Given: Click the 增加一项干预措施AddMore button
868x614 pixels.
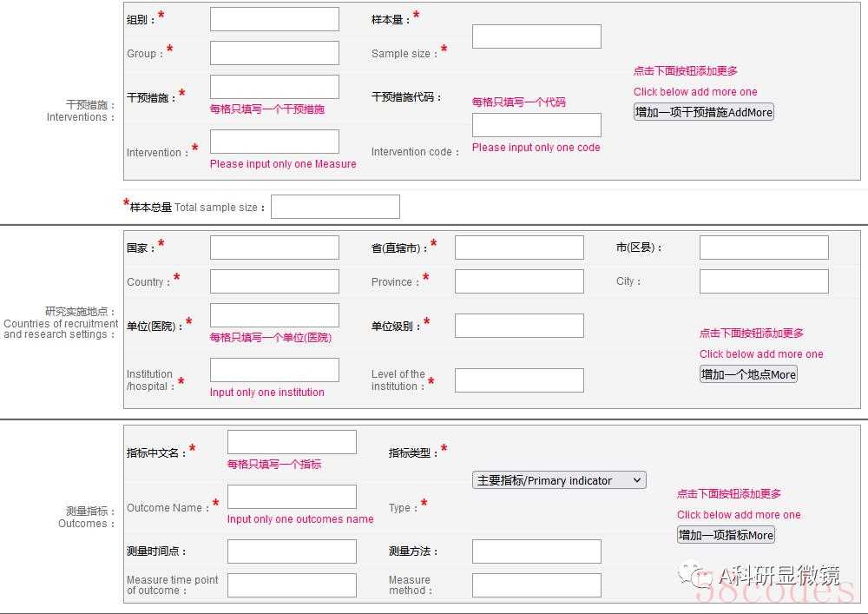Looking at the screenshot, I should [x=704, y=112].
